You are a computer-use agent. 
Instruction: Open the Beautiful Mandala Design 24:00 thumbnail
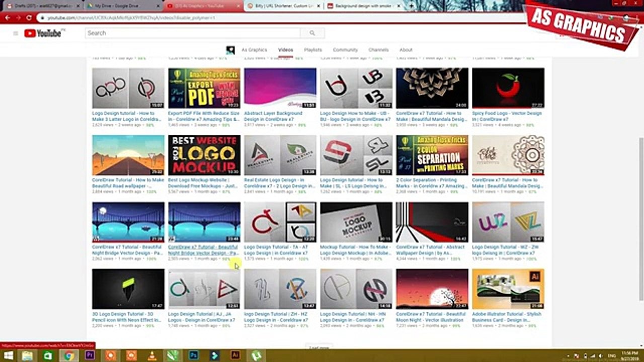[432, 88]
